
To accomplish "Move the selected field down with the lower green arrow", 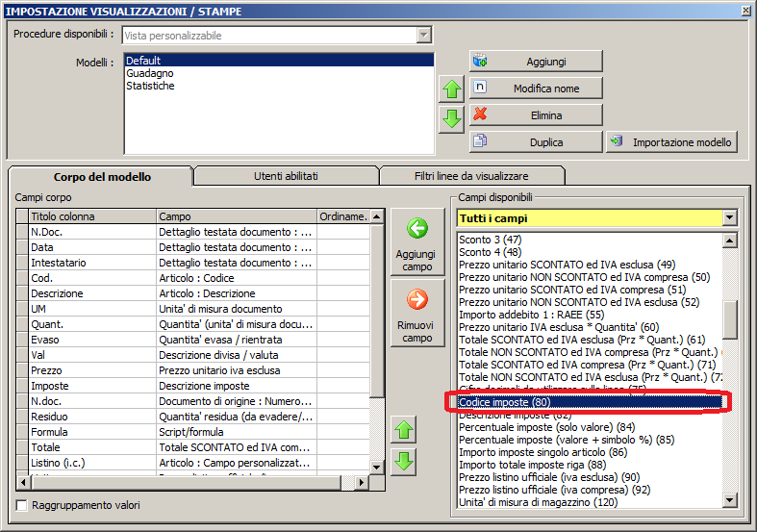I will pyautogui.click(x=404, y=462).
